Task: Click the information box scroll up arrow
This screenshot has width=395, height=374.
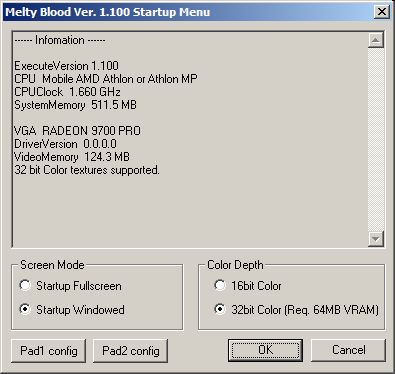Action: [376, 40]
